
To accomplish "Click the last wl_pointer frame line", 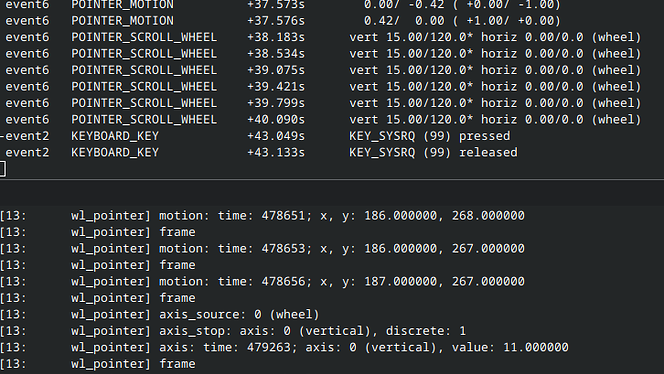I will click(x=98, y=364).
